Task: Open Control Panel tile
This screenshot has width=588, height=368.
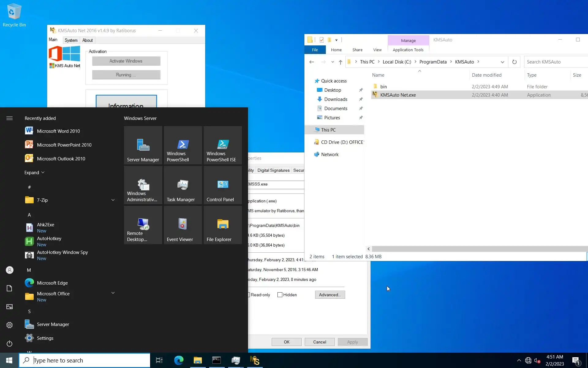Action: coord(223,185)
